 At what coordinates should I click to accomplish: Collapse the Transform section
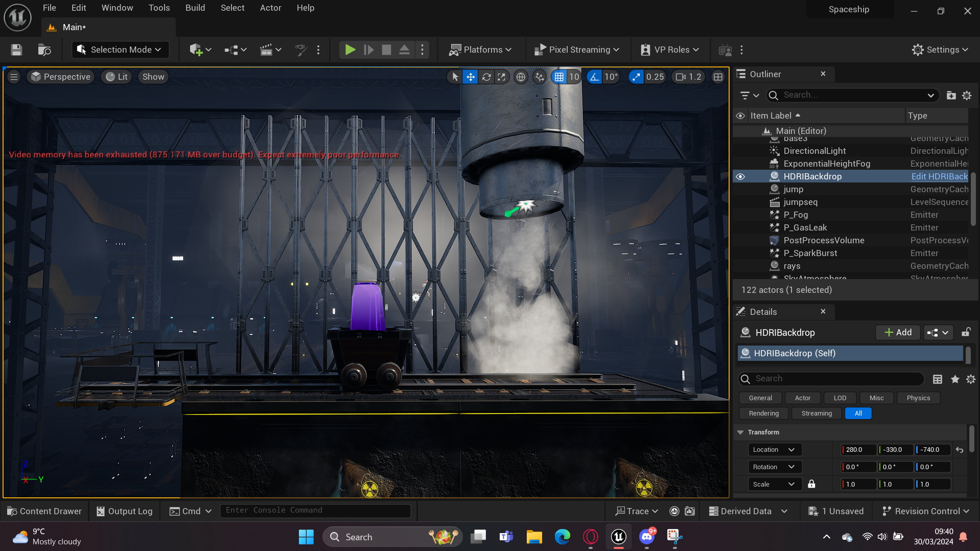pyautogui.click(x=740, y=432)
